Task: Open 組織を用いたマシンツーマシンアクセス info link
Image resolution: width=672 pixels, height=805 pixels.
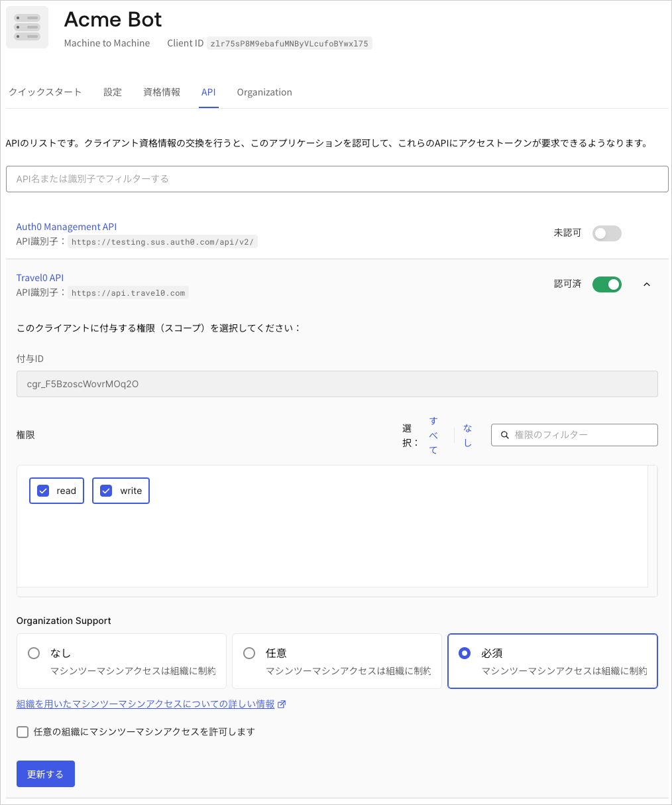Action: pyautogui.click(x=145, y=704)
